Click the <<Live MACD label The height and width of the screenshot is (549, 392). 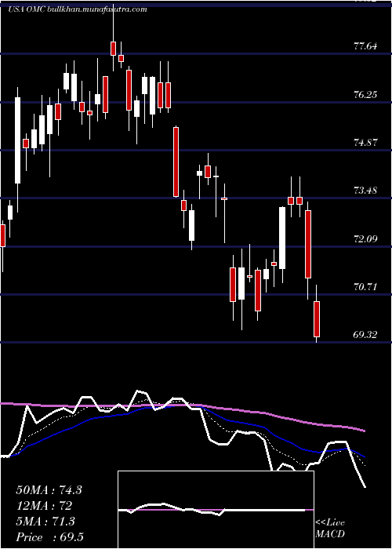pyautogui.click(x=330, y=529)
